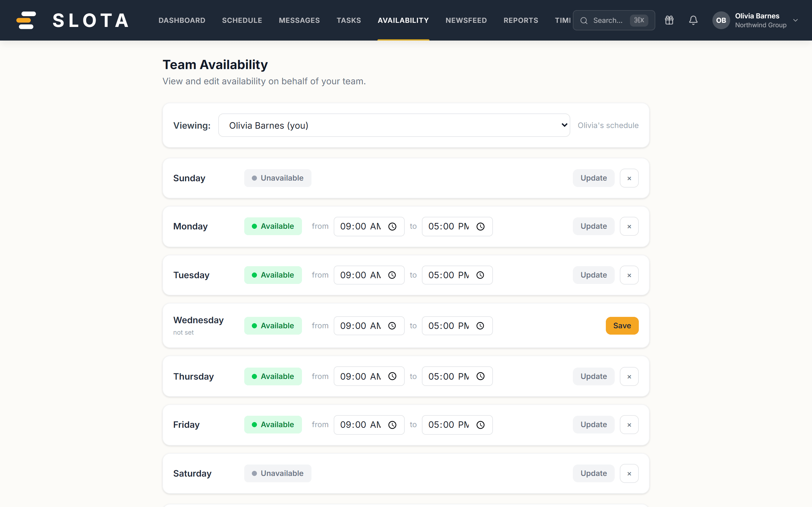Open notifications bell
The height and width of the screenshot is (507, 812).
(693, 20)
